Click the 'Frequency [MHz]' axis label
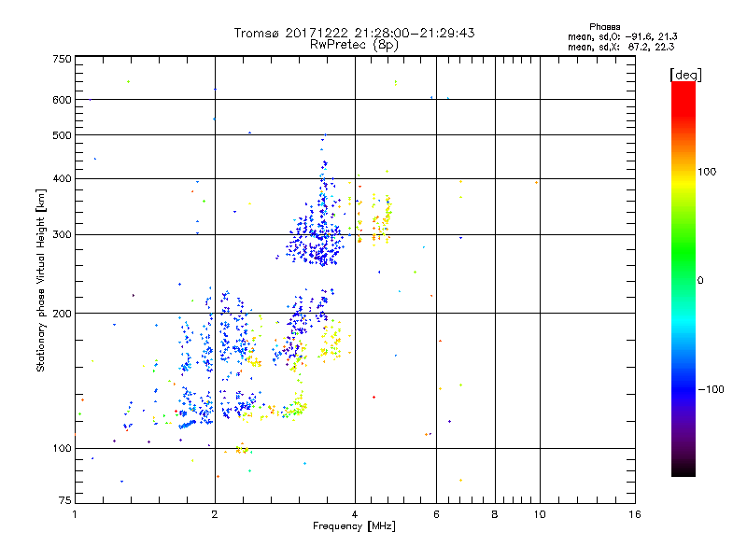This screenshot has height=560, width=747. click(354, 526)
